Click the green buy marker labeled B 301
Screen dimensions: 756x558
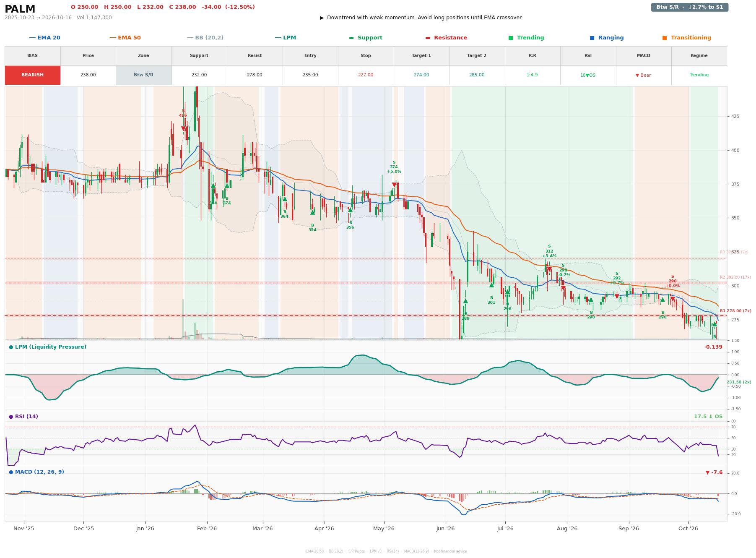coord(491,285)
